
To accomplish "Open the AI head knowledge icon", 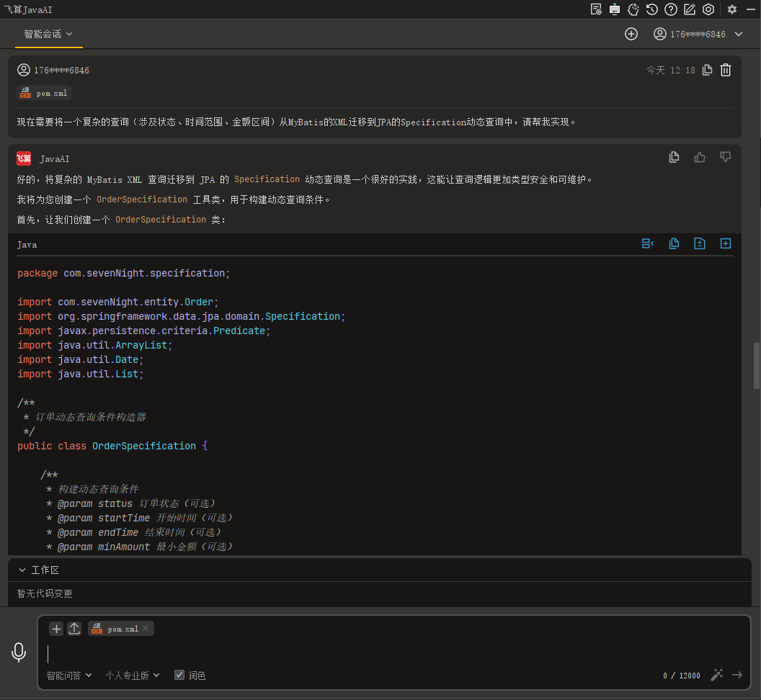I will (633, 9).
